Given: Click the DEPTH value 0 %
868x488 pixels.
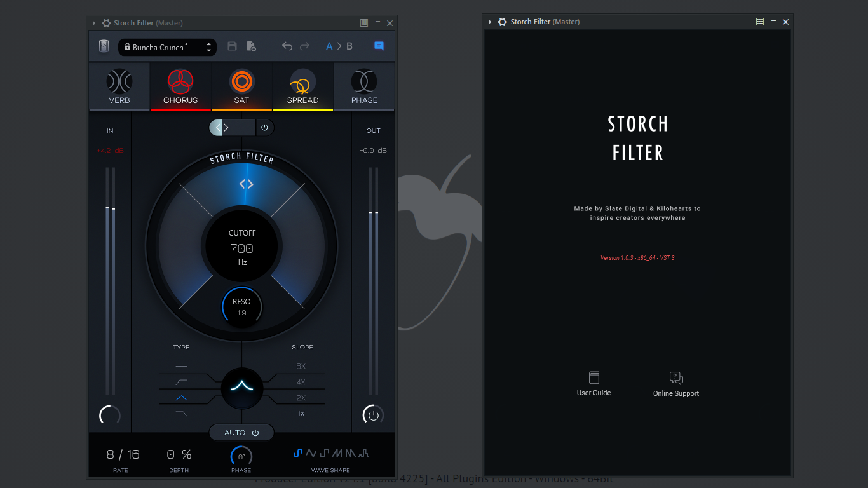Looking at the screenshot, I should coord(179,454).
